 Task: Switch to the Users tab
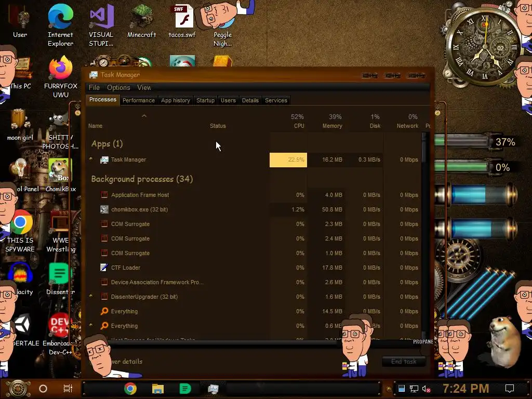(x=228, y=100)
